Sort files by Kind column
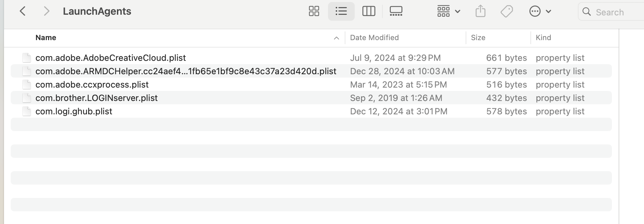This screenshot has width=644, height=224. pyautogui.click(x=543, y=38)
